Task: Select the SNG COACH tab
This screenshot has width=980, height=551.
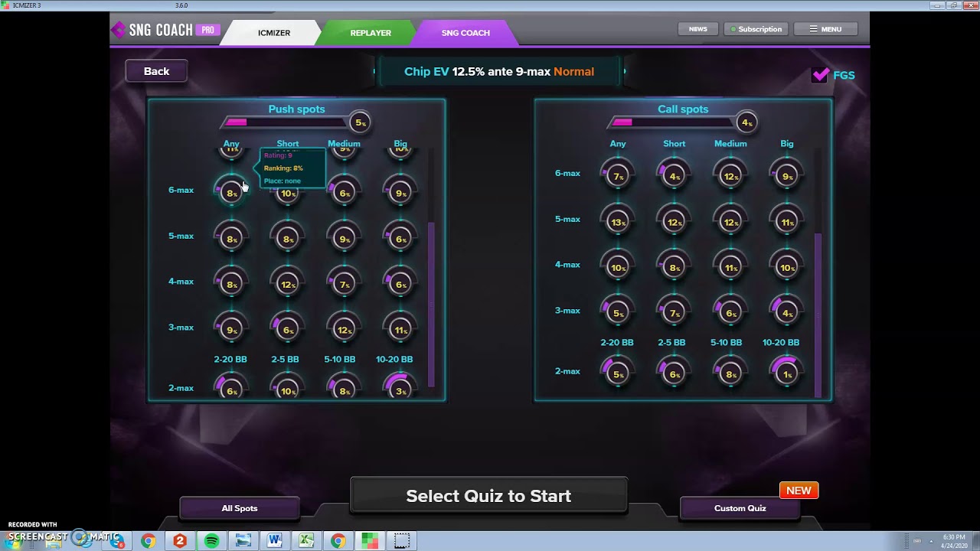Action: click(465, 33)
